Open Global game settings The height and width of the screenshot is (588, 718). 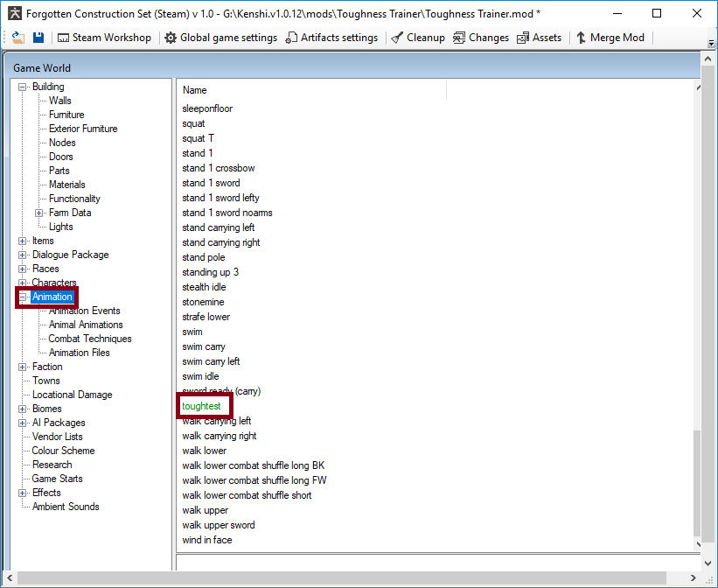[x=221, y=38]
